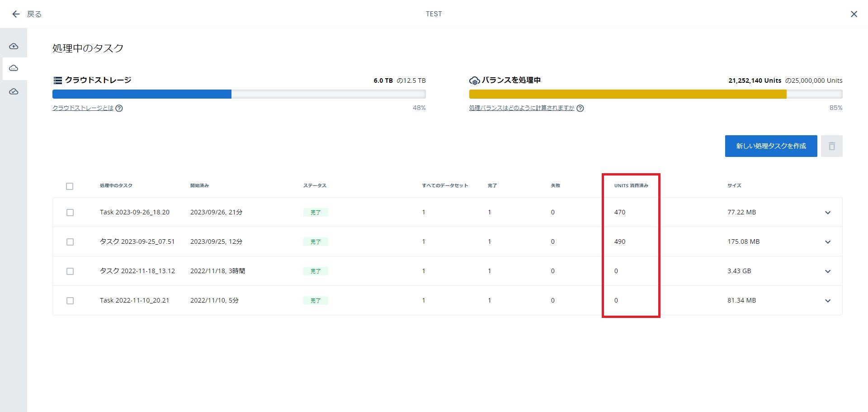Click the 新しい処理タスクを作成 button
Viewport: 868px width, 412px height.
click(x=771, y=146)
